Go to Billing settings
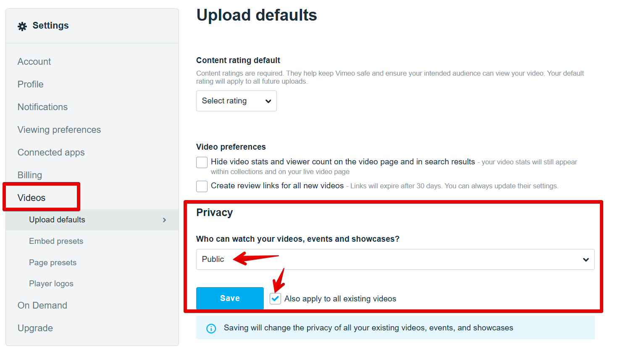644x351 pixels. [30, 175]
